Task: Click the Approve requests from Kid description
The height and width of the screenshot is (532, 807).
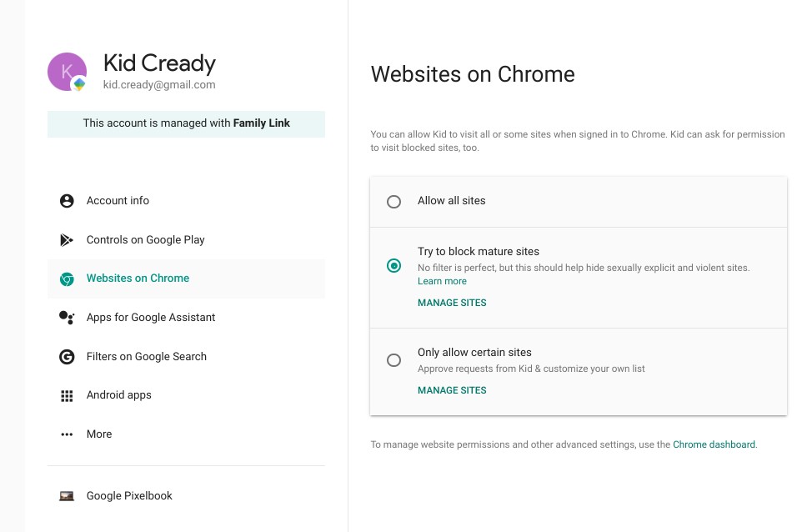Action: 531,369
